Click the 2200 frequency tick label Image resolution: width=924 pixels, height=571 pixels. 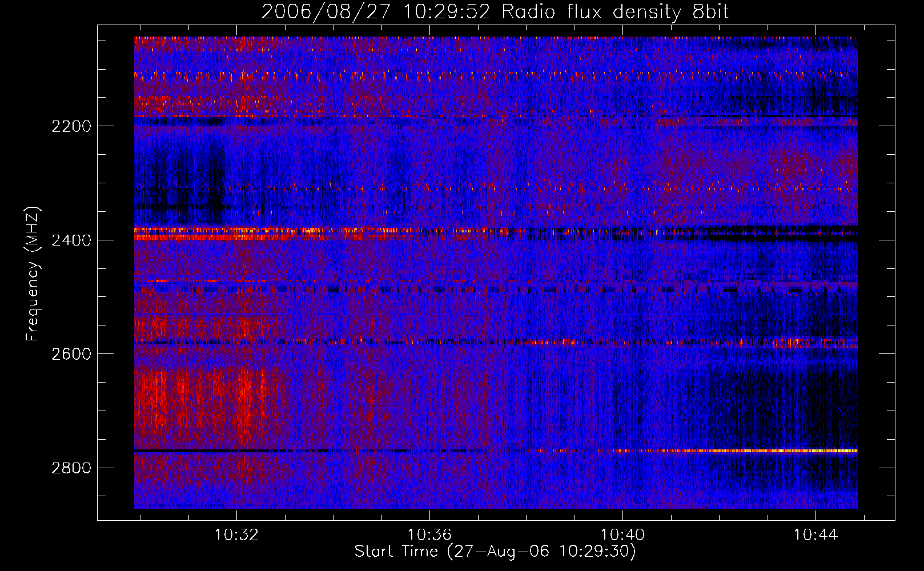tap(71, 126)
